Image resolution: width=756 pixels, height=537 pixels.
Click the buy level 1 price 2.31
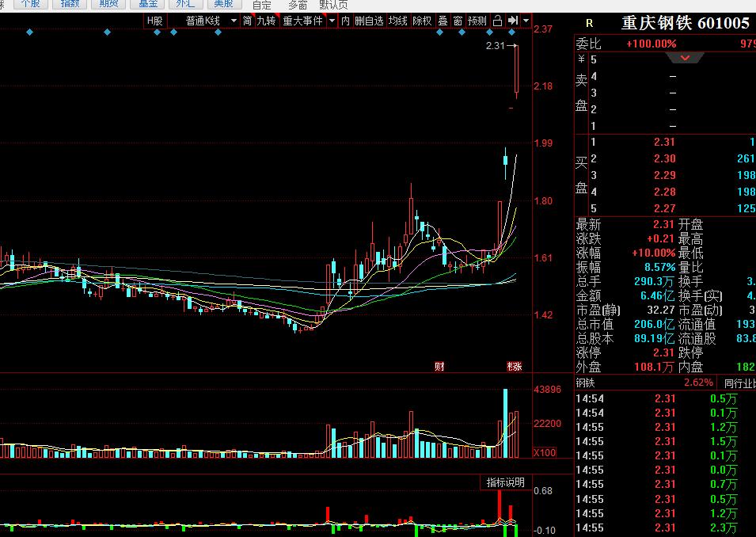coord(664,142)
